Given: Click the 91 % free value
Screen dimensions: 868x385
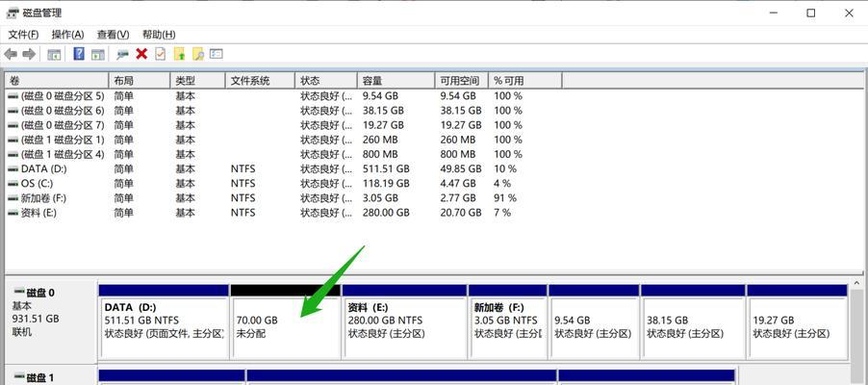Looking at the screenshot, I should [x=505, y=197].
